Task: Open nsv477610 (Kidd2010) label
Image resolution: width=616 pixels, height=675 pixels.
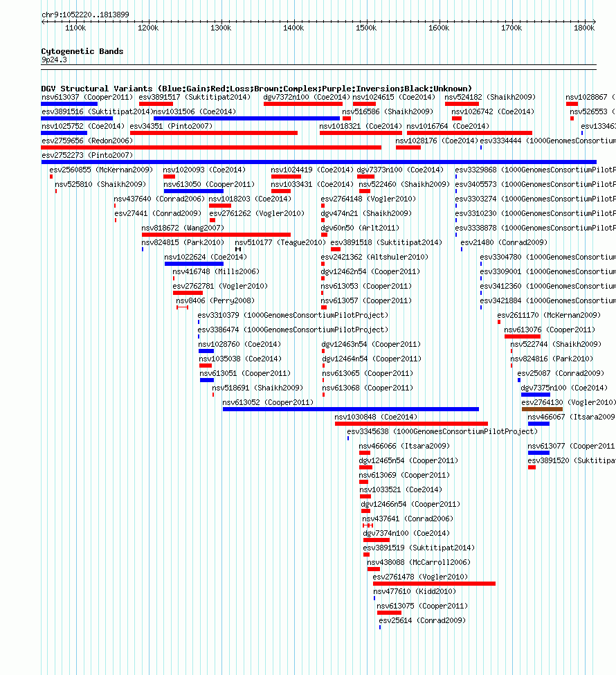Action: 415,591
